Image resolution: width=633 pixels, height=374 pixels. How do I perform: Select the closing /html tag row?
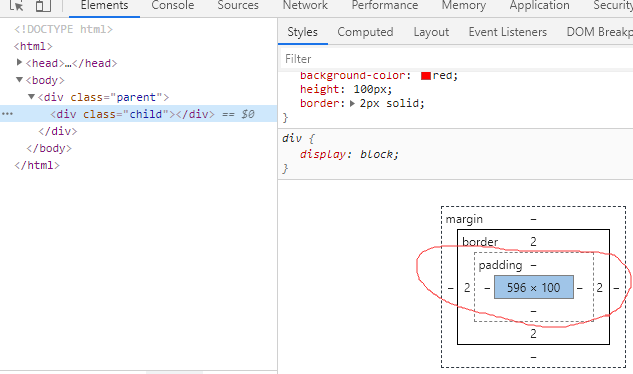(x=37, y=165)
